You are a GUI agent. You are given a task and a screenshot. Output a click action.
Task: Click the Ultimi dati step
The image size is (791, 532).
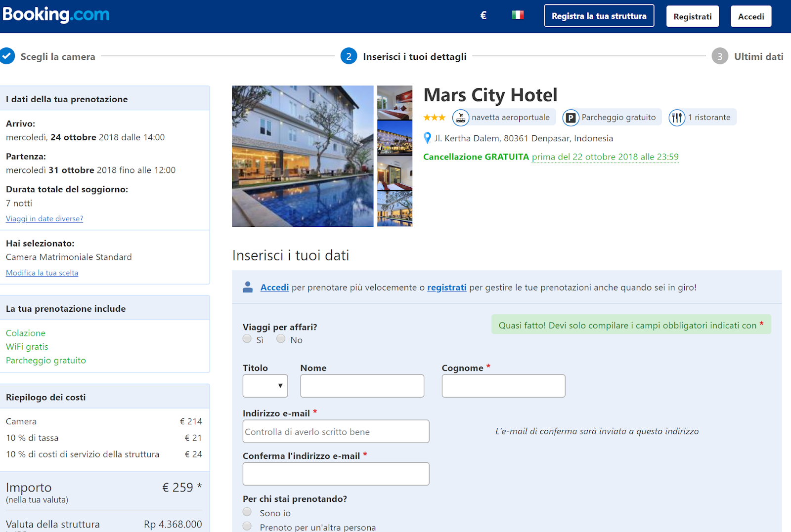tap(759, 57)
